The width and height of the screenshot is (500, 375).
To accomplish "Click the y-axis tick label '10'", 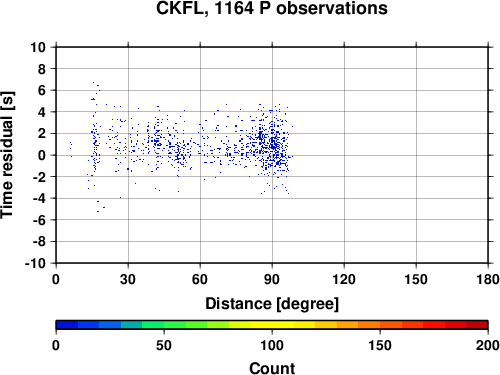I will pyautogui.click(x=38, y=47).
